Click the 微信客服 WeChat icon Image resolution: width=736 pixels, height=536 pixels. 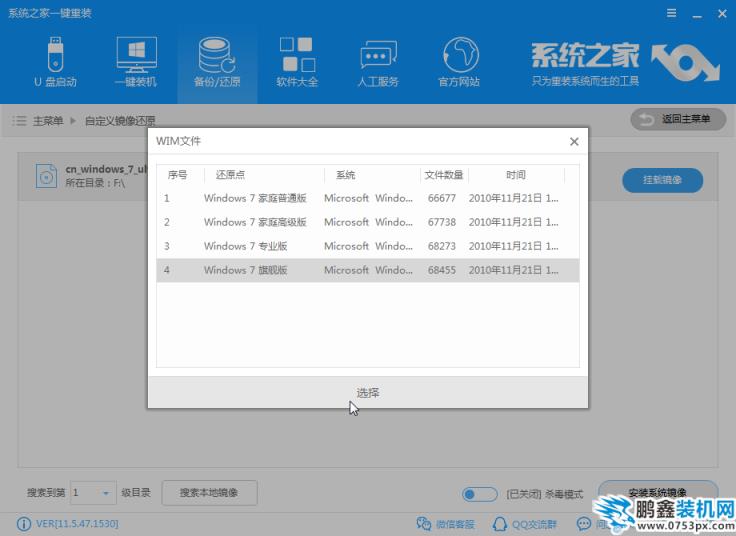[x=424, y=524]
